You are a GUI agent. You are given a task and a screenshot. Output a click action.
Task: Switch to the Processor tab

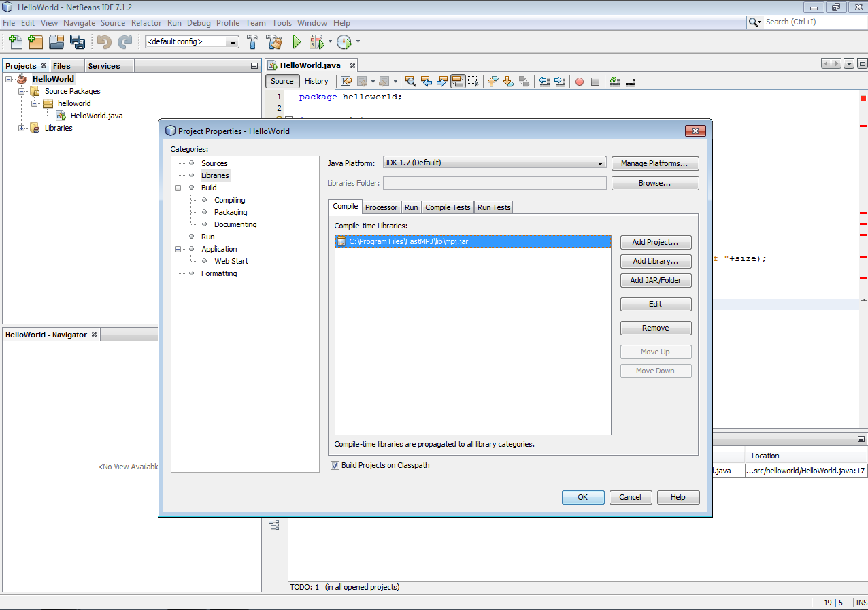point(381,207)
